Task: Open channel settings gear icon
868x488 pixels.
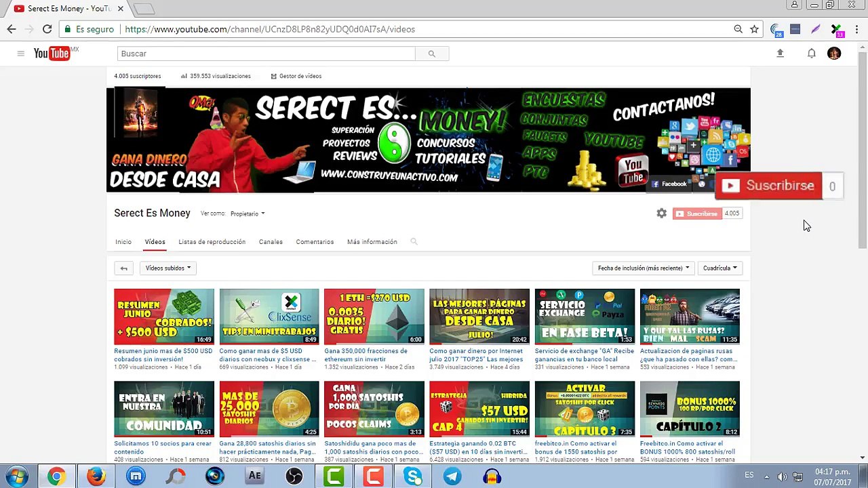Action: (x=662, y=213)
